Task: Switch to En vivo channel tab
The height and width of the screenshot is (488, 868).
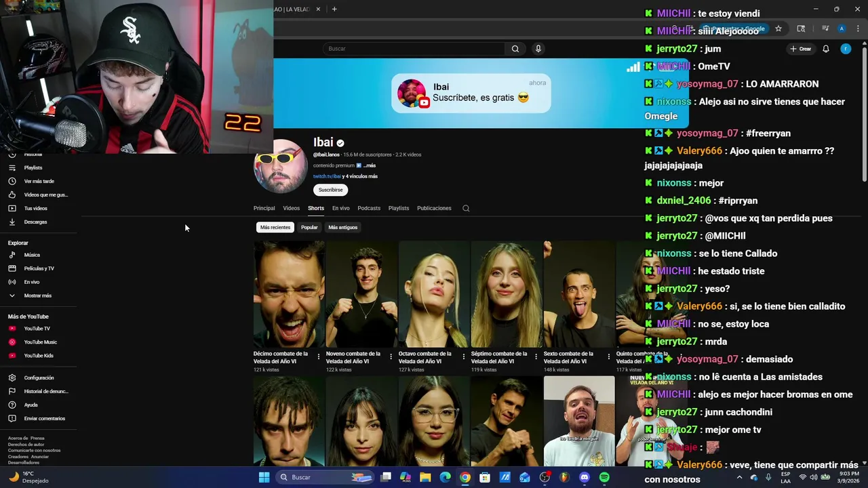Action: tap(340, 208)
